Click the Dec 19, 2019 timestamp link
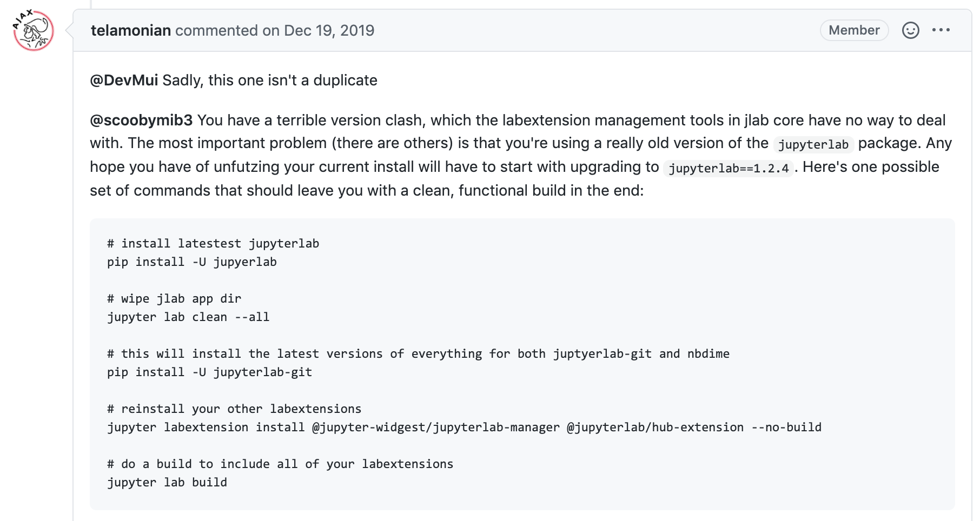 [329, 30]
